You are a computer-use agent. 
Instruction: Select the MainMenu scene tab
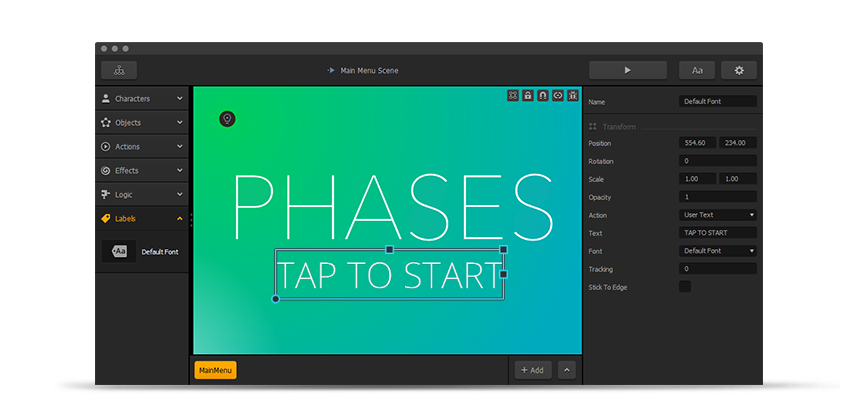pyautogui.click(x=215, y=370)
